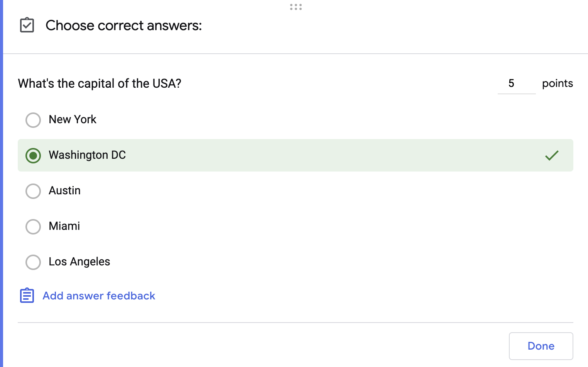Click the green checkmark beside Washington DC
The height and width of the screenshot is (367, 588).
(552, 155)
